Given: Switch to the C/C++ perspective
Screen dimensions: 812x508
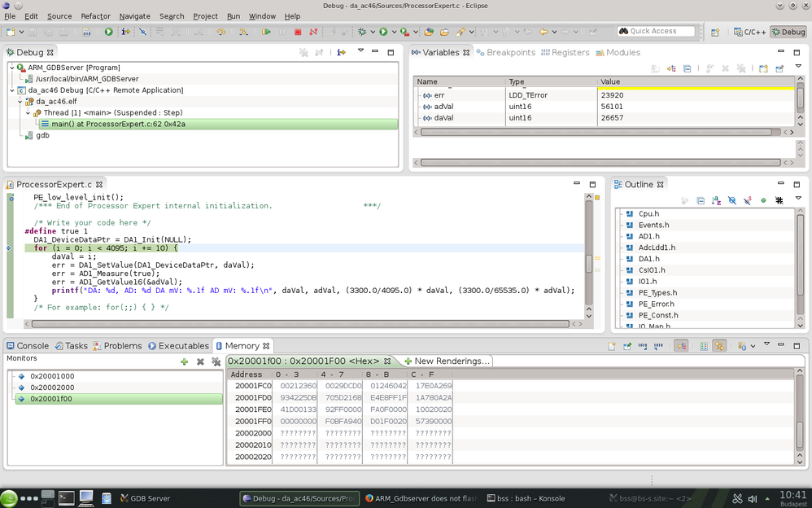Looking at the screenshot, I should pos(748,32).
